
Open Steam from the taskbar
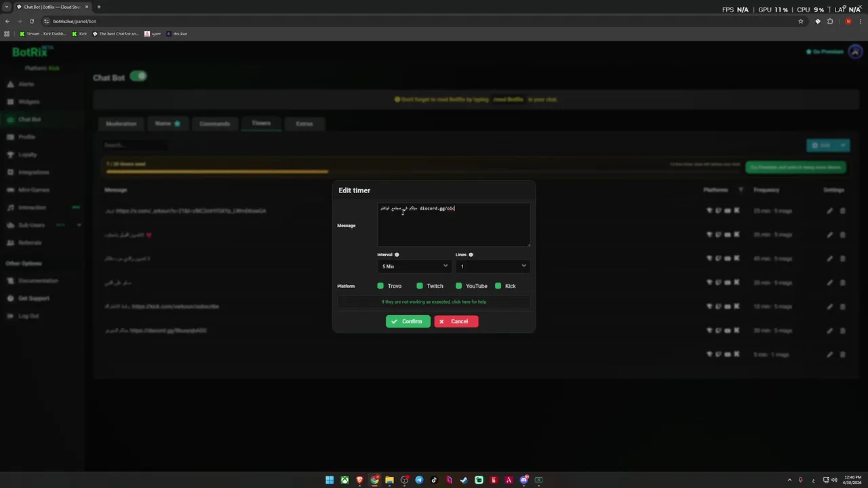point(464,480)
